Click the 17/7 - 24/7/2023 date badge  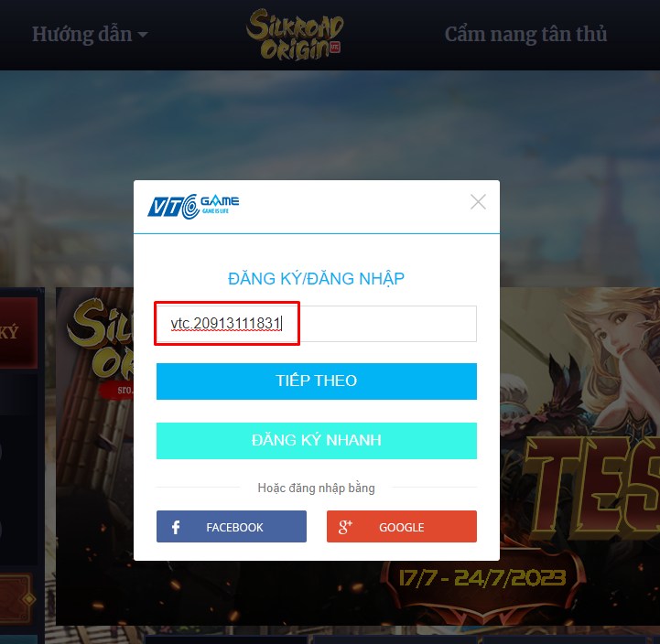482,578
